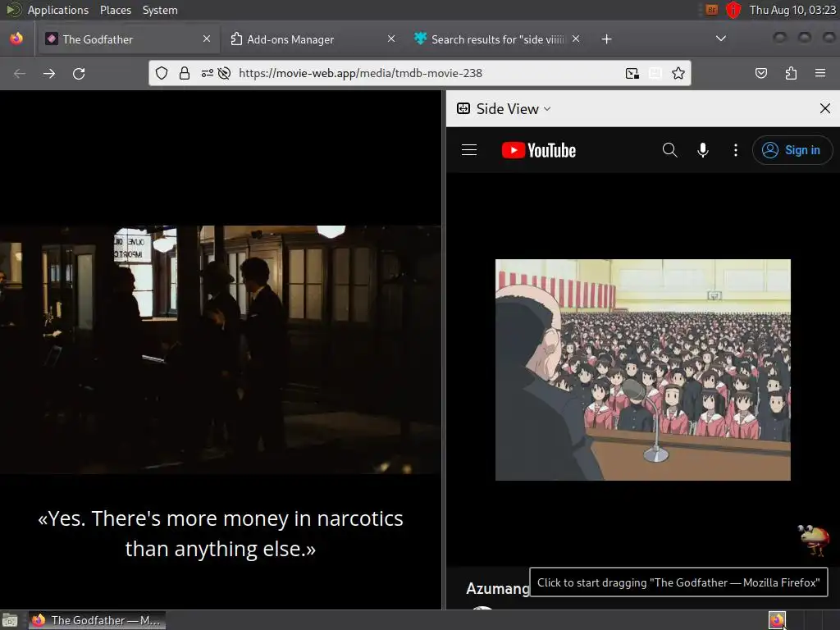This screenshot has width=840, height=630.
Task: Go forward to the next page
Action: pos(49,73)
